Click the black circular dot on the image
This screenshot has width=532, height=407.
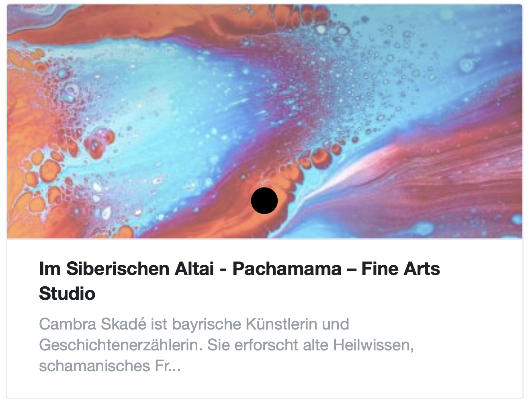(264, 201)
